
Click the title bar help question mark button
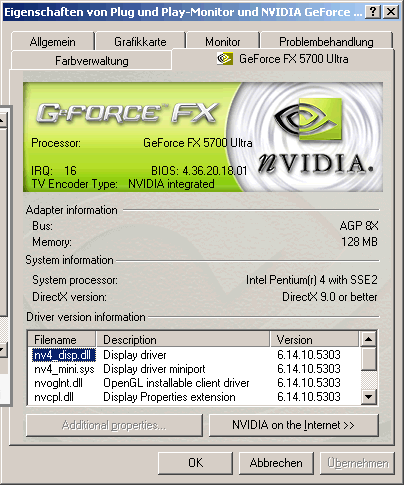[373, 12]
